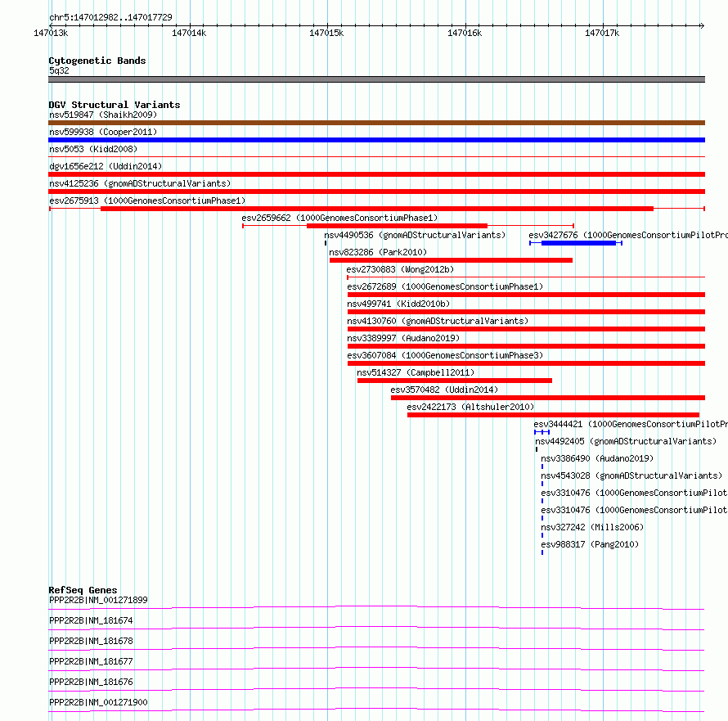Click the esv3444421 variant label
Image resolution: width=728 pixels, height=721 pixels.
click(631, 424)
